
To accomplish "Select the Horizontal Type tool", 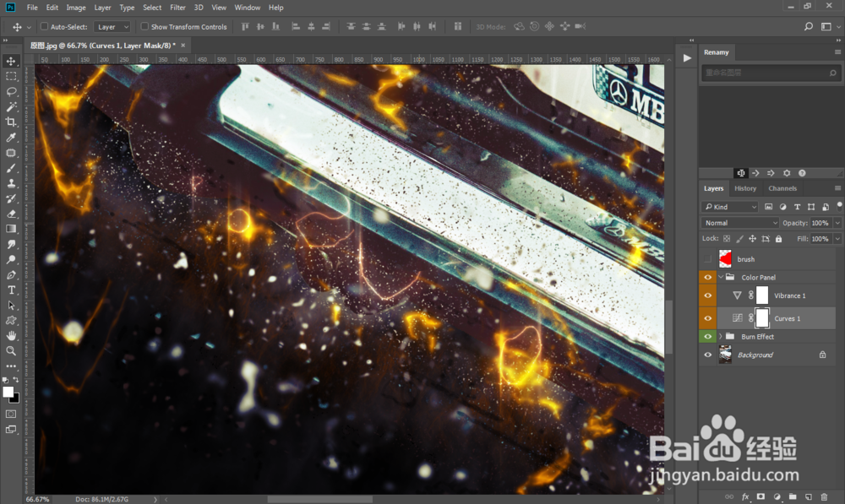I will 11,290.
